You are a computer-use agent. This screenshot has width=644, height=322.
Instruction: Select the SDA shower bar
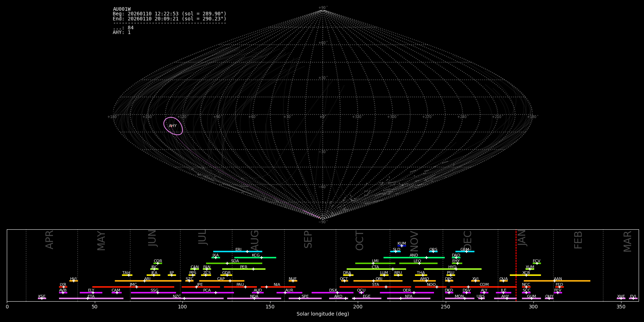[234, 263]
